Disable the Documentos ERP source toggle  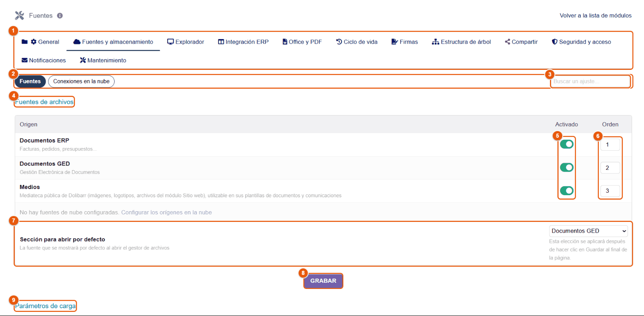click(x=566, y=144)
